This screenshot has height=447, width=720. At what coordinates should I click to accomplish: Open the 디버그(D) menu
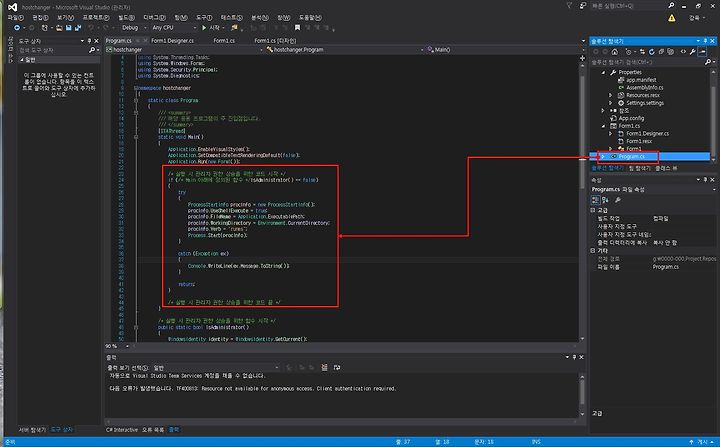(x=154, y=17)
